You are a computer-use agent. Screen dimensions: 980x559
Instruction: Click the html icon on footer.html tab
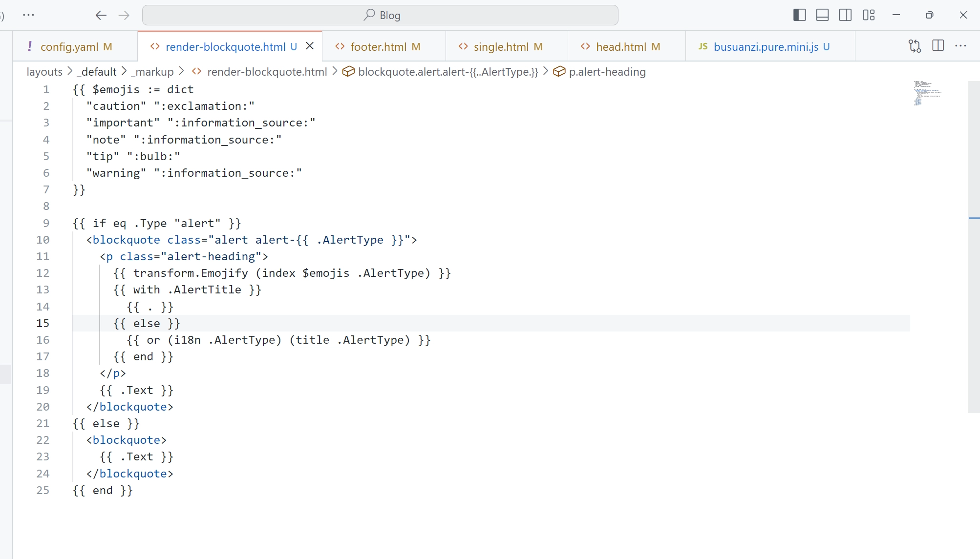click(x=340, y=46)
